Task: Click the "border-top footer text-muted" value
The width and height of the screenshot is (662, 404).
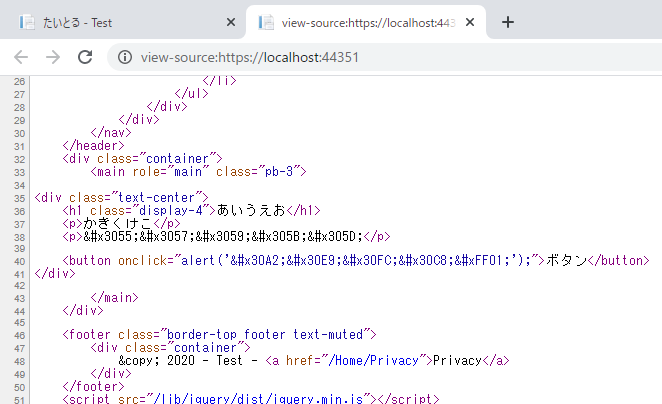Action: pos(265,335)
